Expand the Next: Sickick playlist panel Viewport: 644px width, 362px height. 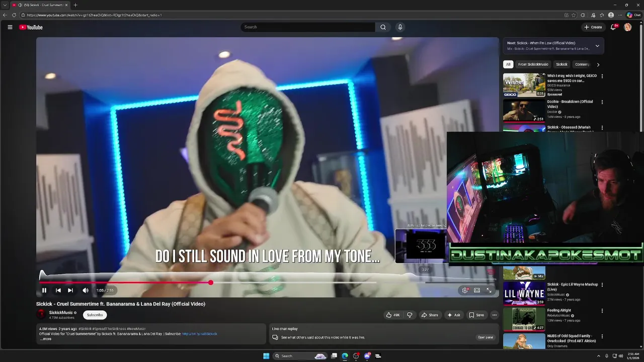coord(597,46)
